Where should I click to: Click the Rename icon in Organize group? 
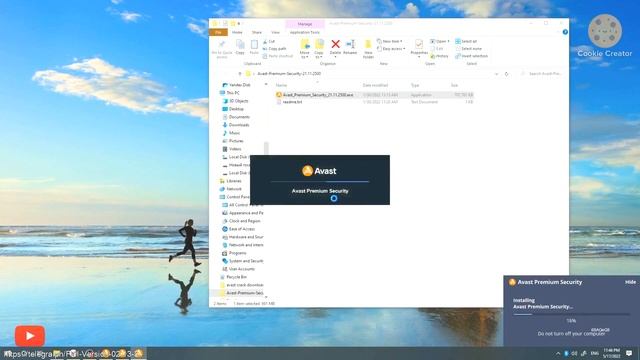(350, 44)
